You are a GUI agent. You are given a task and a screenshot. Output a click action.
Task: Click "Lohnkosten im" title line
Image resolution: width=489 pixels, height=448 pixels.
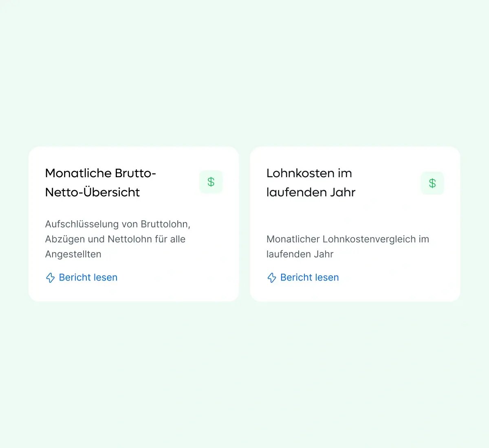[309, 173]
